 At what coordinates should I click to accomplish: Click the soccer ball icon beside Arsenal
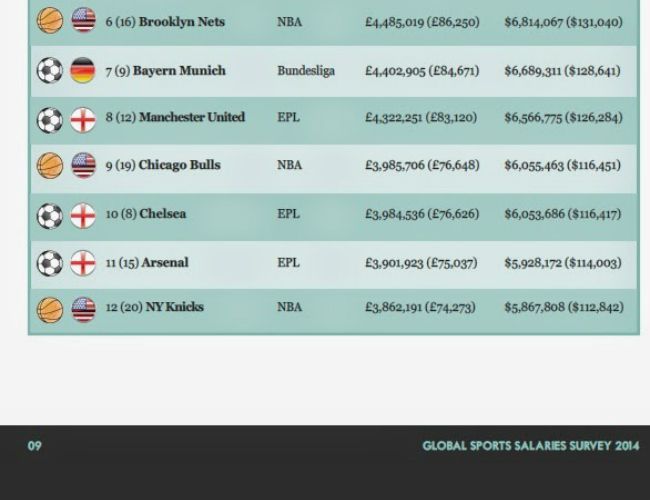click(x=50, y=263)
